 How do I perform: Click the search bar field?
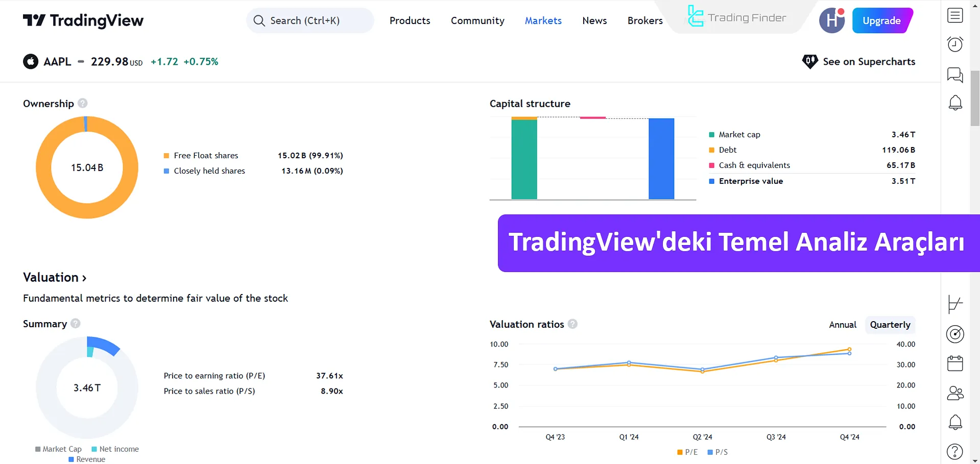(x=310, y=20)
